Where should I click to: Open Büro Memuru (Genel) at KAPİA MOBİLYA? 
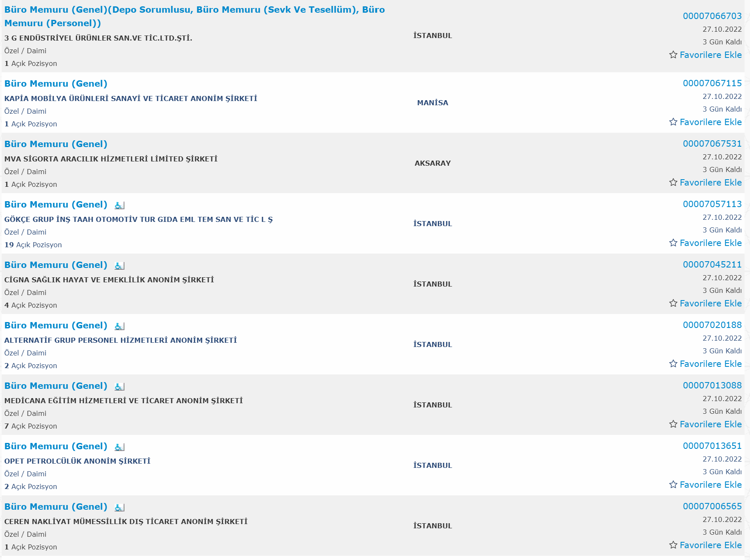[x=56, y=84]
